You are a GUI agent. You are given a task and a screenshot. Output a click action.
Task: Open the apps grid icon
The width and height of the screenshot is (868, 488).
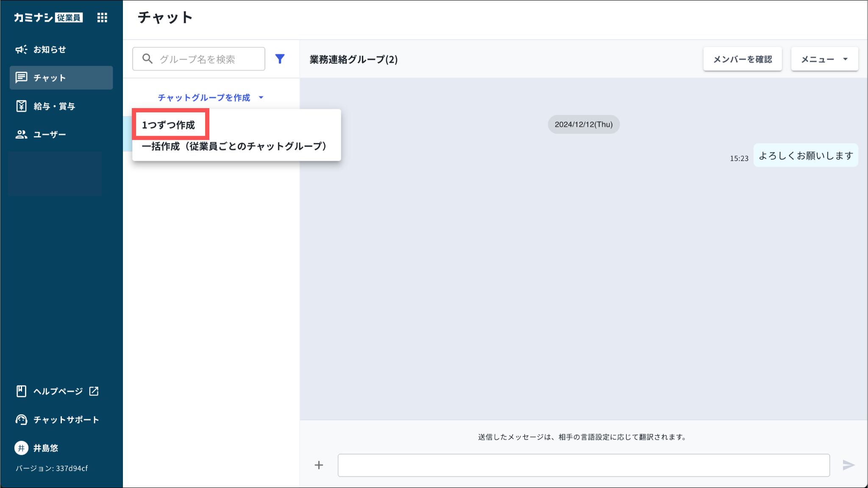[102, 17]
